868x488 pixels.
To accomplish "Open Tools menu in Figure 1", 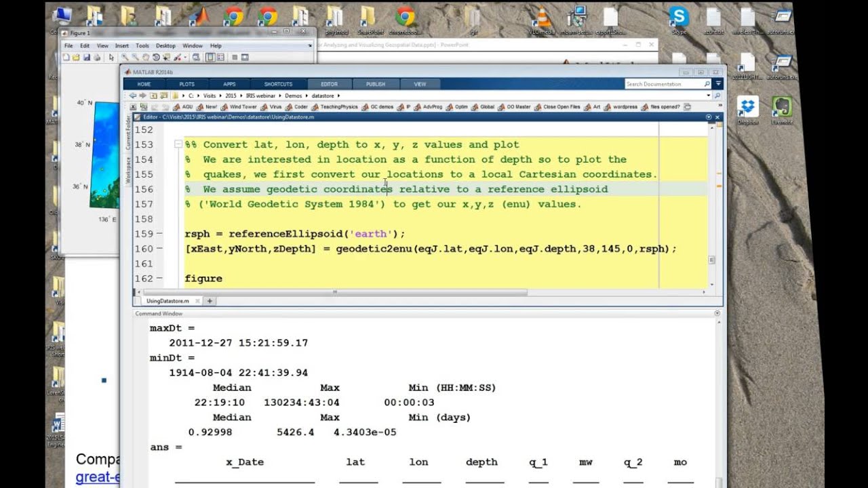I will click(x=142, y=46).
